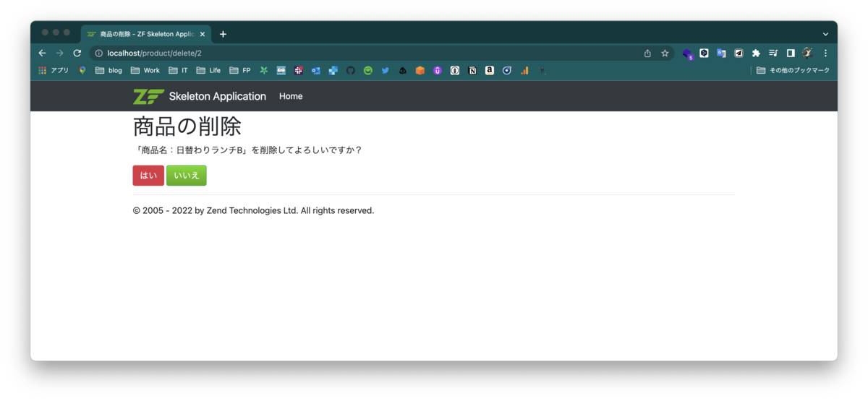The height and width of the screenshot is (401, 868).
Task: Open the Outlook bookmark
Action: point(316,70)
